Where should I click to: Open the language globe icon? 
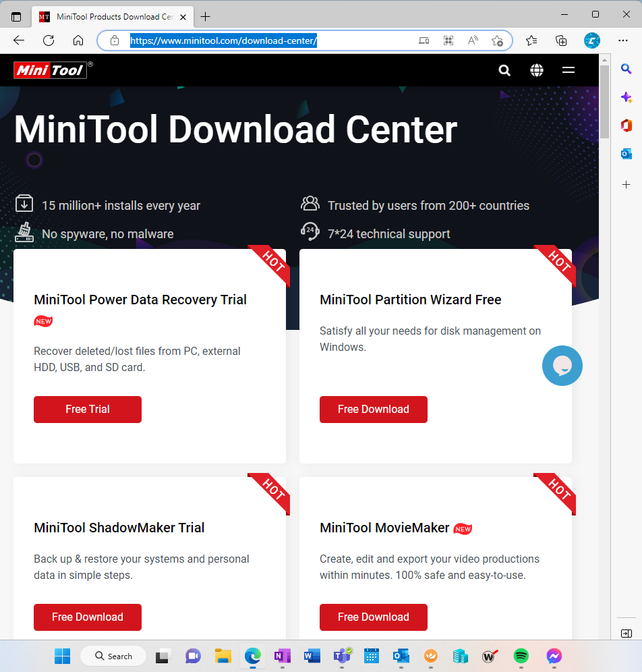[537, 70]
